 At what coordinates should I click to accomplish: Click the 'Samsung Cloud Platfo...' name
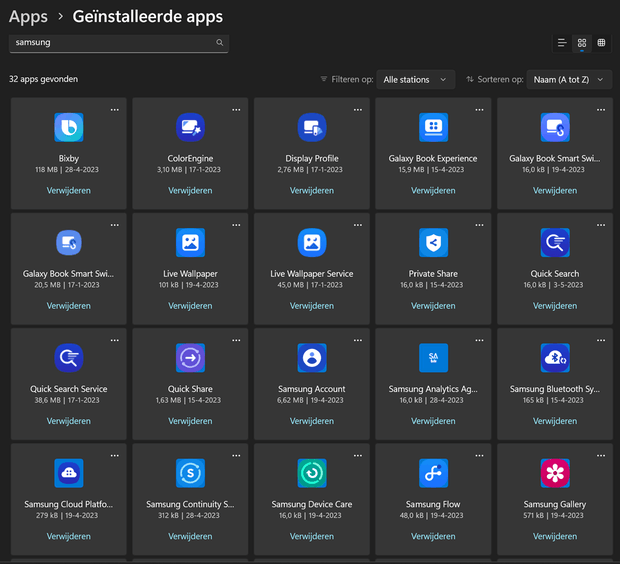coord(69,504)
